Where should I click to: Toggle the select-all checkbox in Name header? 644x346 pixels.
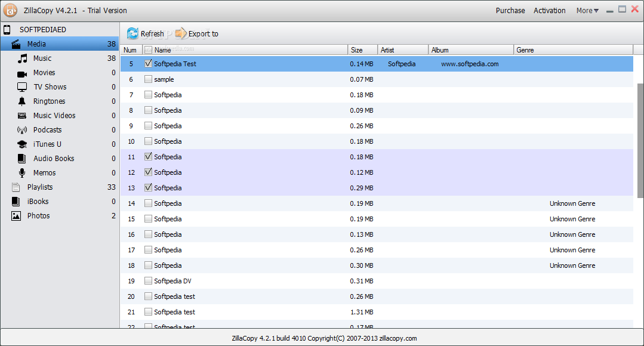148,50
